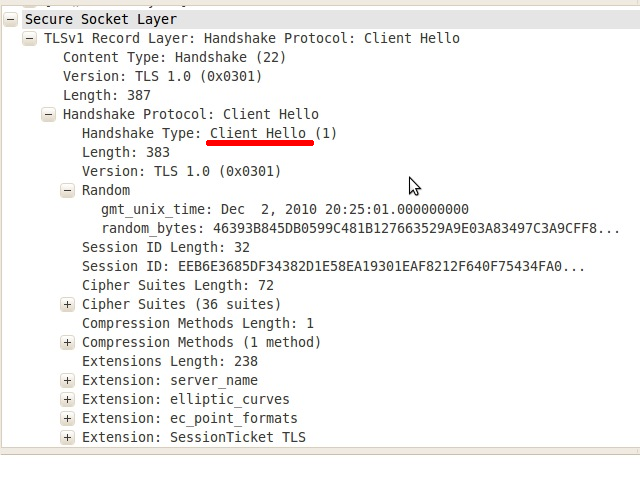Expand the elliptic_curves extension
This screenshot has height=480, width=640.
pyautogui.click(x=67, y=399)
